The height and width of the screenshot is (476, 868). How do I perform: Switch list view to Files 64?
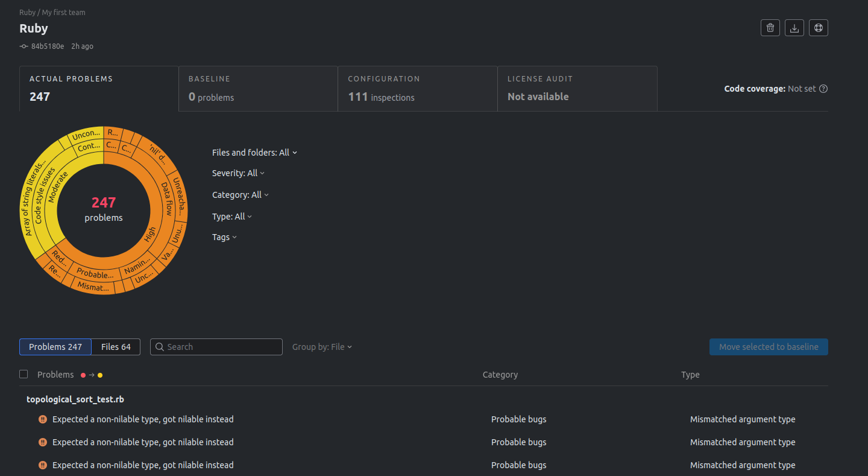116,347
